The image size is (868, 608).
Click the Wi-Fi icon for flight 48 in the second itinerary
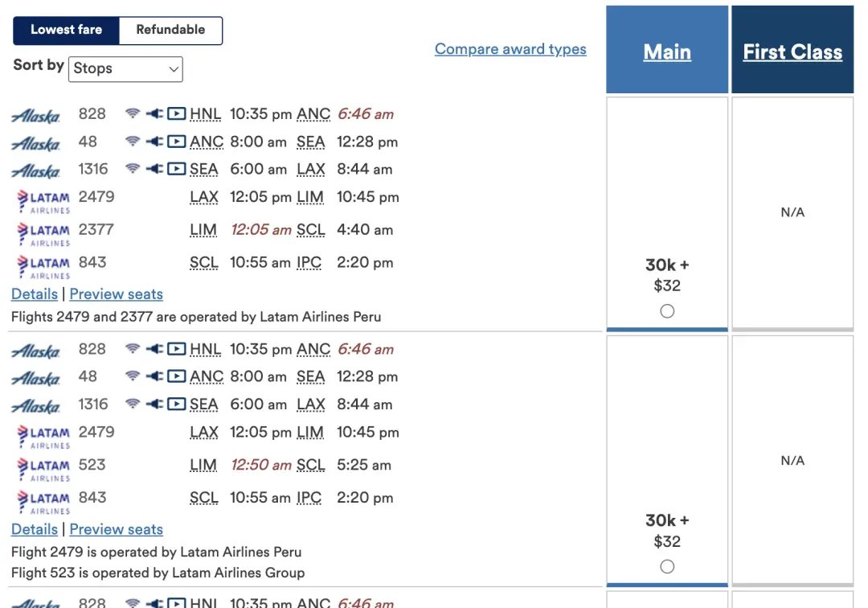[x=133, y=376]
